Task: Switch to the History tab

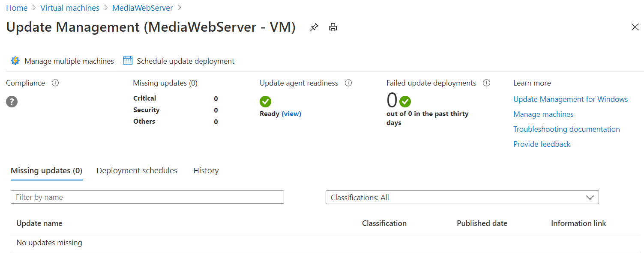Action: 206,171
